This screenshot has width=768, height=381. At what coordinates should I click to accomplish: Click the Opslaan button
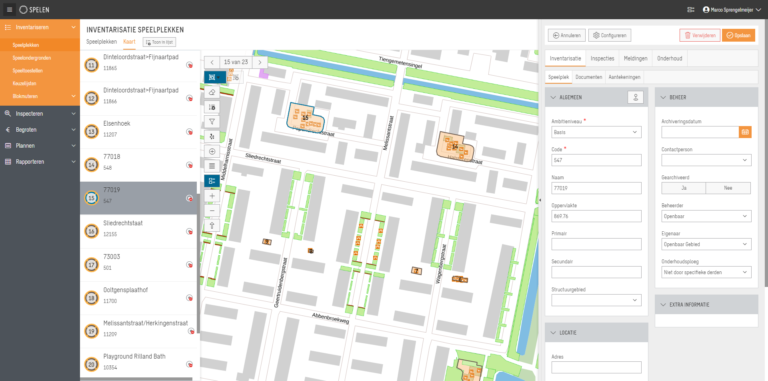point(738,35)
